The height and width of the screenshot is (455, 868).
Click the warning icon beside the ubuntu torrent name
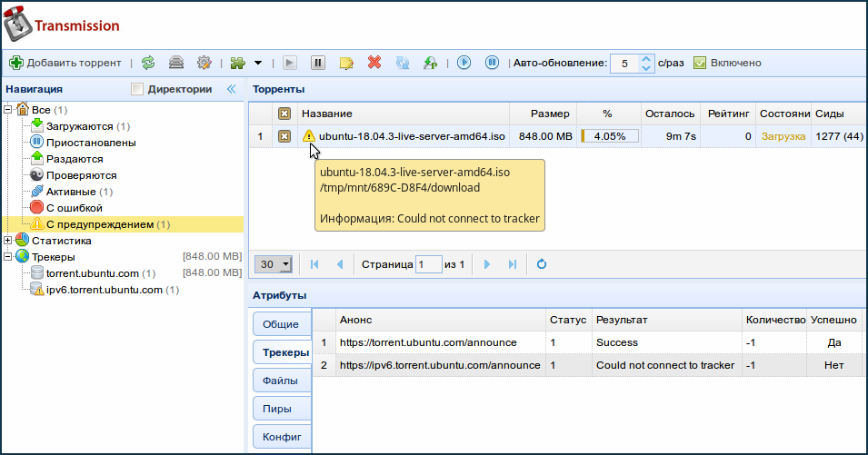[309, 135]
